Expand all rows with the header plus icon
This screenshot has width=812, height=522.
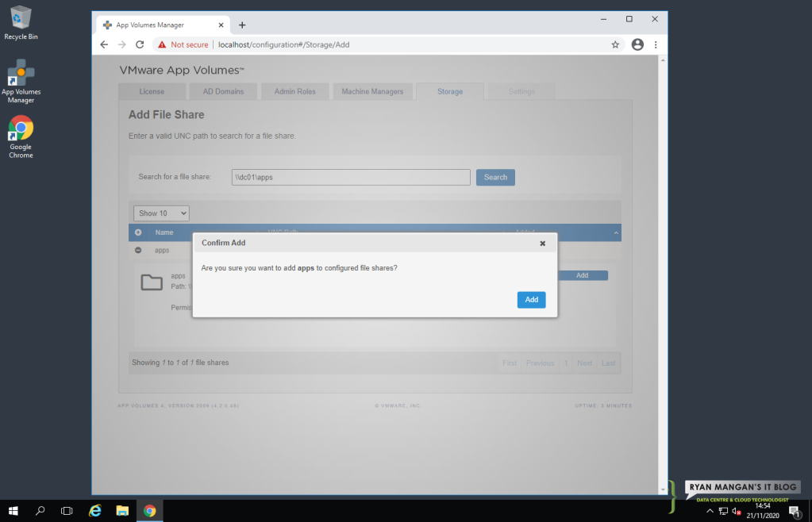(138, 232)
